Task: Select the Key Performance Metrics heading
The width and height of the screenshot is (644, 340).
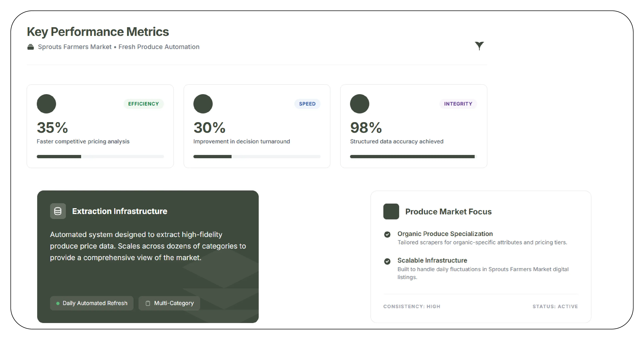Action: point(98,31)
